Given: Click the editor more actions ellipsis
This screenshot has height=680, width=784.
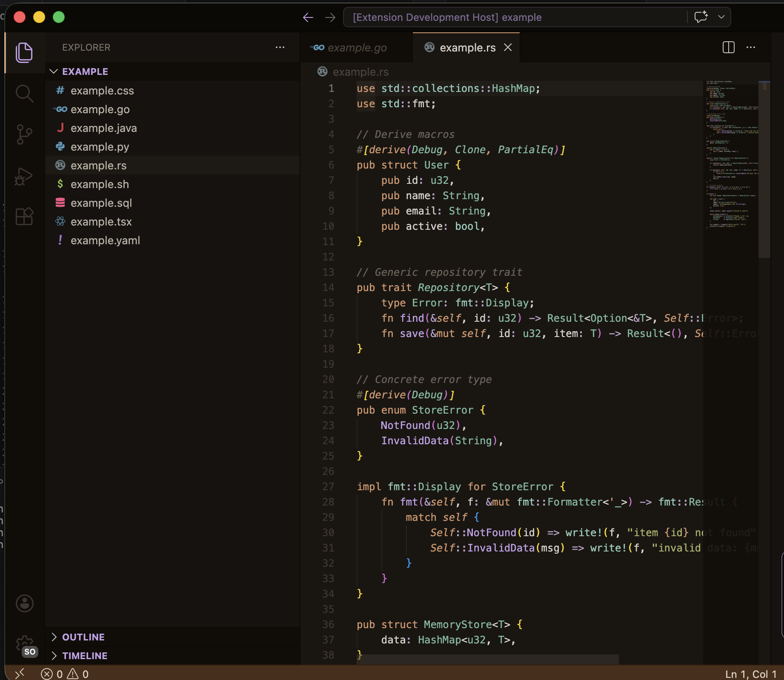Looking at the screenshot, I should [x=751, y=47].
